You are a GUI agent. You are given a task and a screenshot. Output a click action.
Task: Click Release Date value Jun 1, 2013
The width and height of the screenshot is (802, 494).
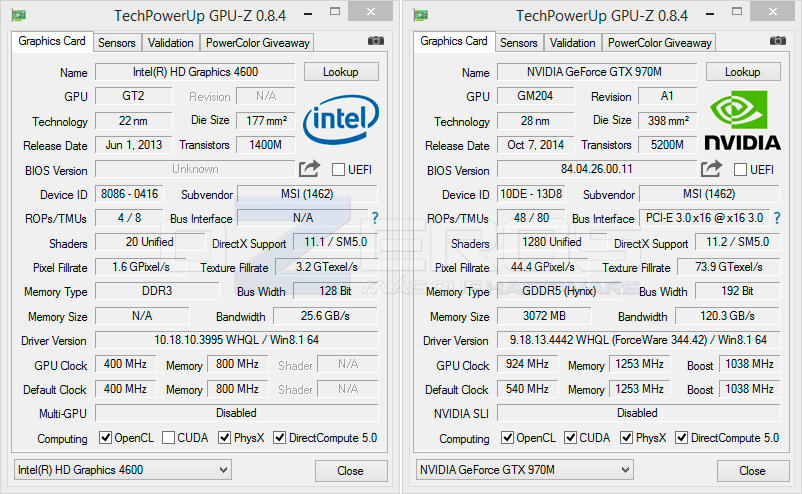click(x=133, y=145)
